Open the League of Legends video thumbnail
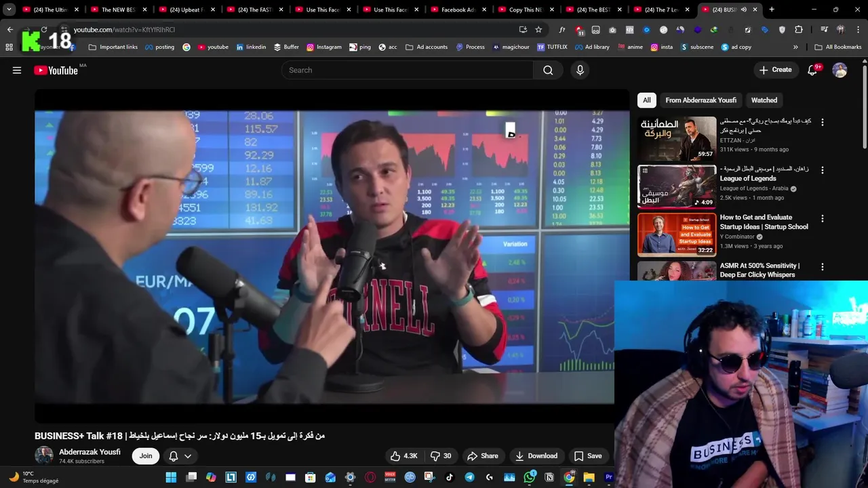 (x=677, y=186)
